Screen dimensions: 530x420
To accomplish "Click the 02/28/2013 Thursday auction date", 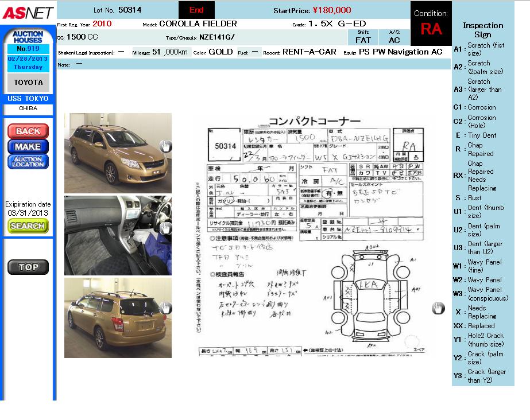I will 28,63.
